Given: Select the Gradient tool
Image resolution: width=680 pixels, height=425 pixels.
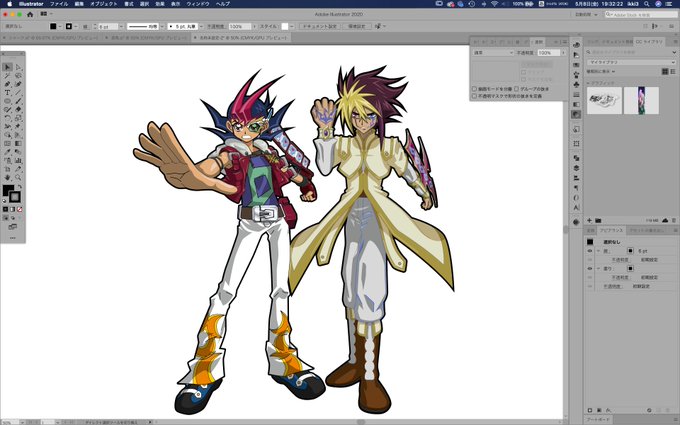Looking at the screenshot, I should click(x=18, y=144).
